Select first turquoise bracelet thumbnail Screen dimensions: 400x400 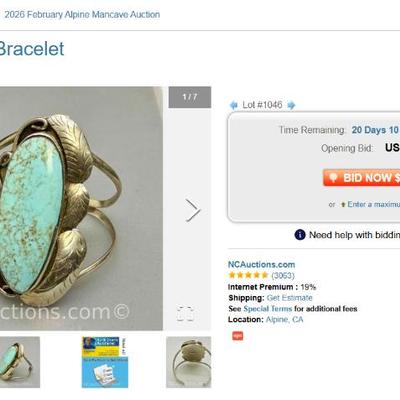(20, 362)
